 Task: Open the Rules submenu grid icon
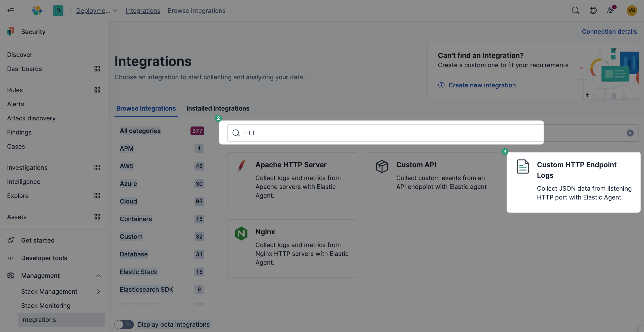[x=97, y=90]
